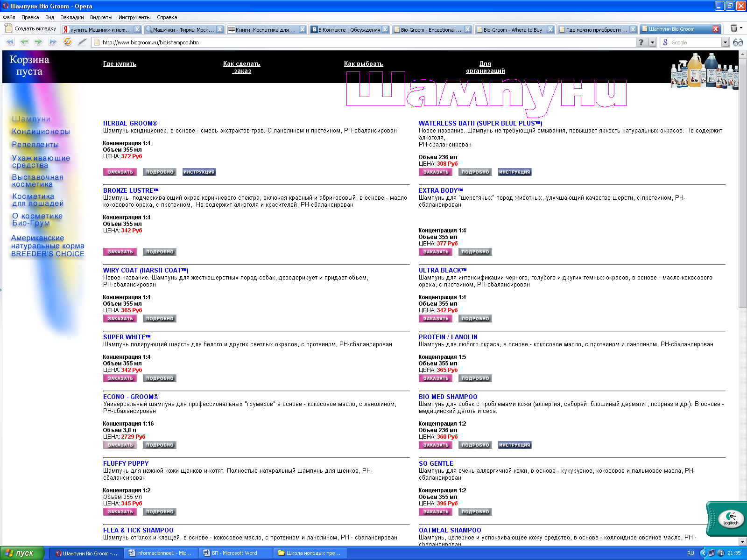Image resolution: width=747 pixels, height=560 pixels.
Task: Click ЗАКАЗАТЬ for Herbal Groom
Action: point(120,172)
